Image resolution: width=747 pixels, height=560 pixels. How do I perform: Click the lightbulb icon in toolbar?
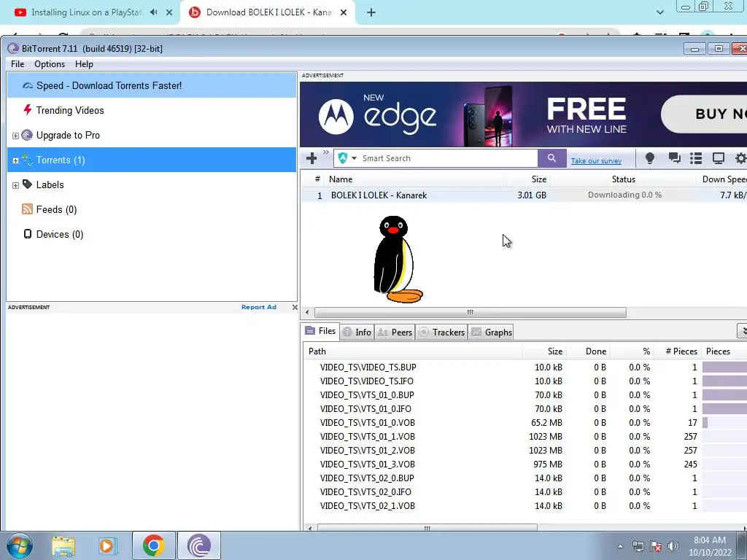(649, 158)
